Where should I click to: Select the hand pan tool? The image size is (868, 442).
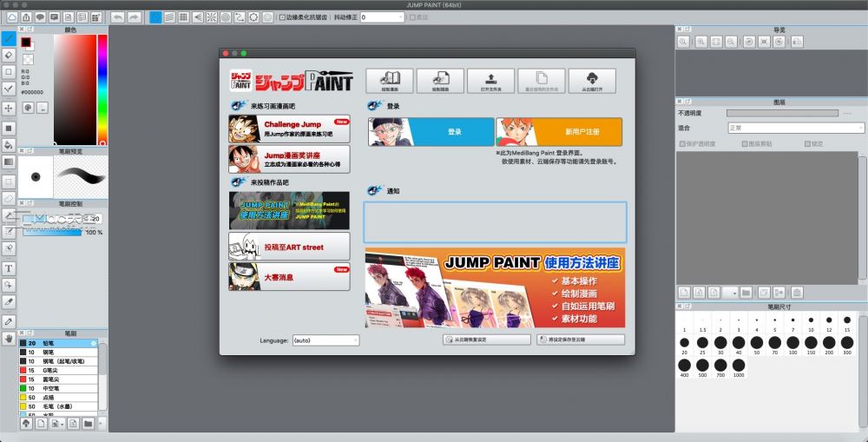(x=9, y=338)
